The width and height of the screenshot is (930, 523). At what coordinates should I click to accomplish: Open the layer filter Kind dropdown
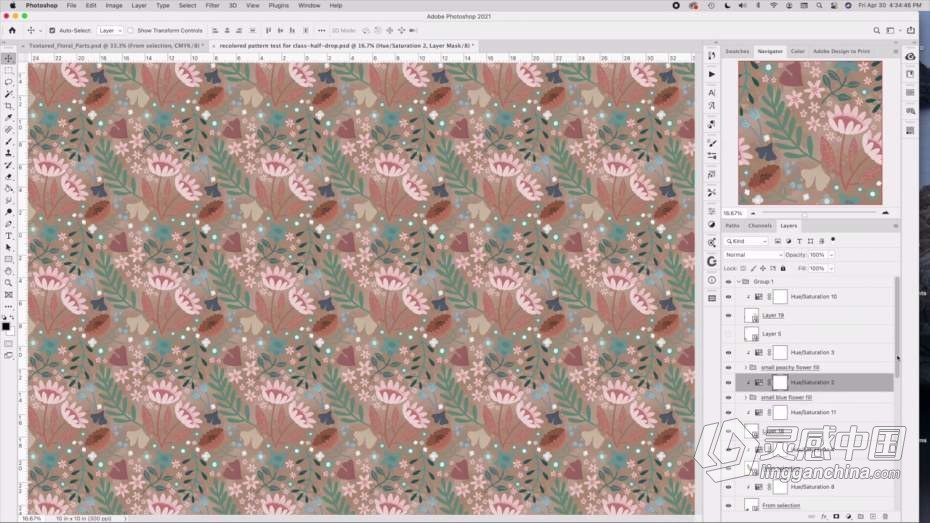click(746, 241)
